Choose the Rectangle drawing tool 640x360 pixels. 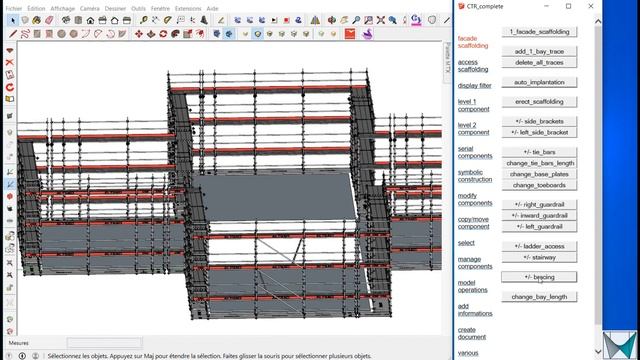pyautogui.click(x=37, y=34)
